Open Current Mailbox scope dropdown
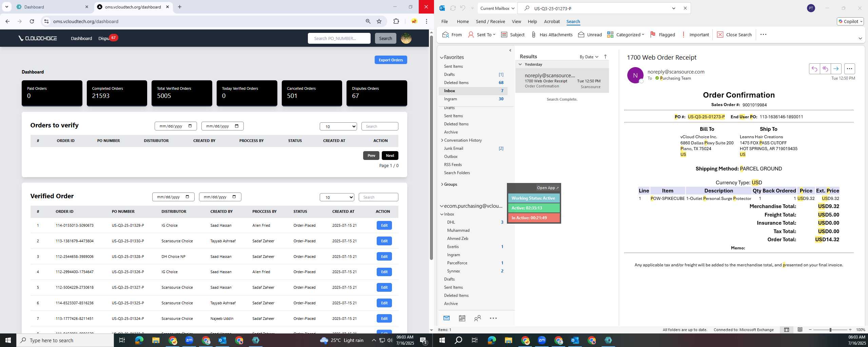Image resolution: width=868 pixels, height=347 pixels. [x=497, y=8]
